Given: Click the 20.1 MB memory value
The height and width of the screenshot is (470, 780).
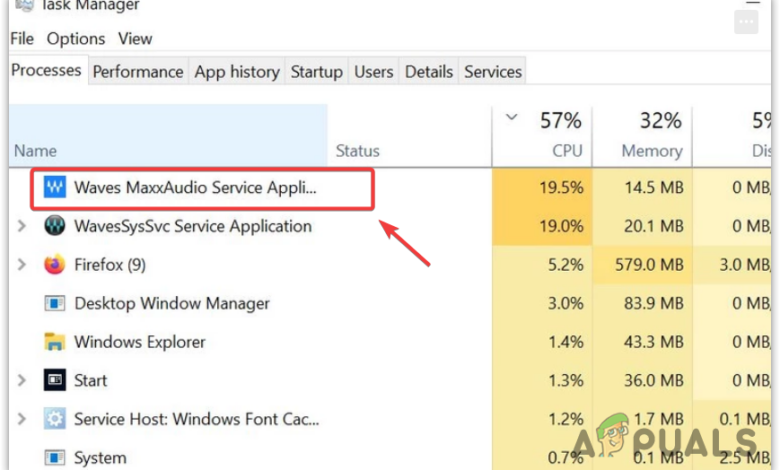Looking at the screenshot, I should [x=654, y=226].
